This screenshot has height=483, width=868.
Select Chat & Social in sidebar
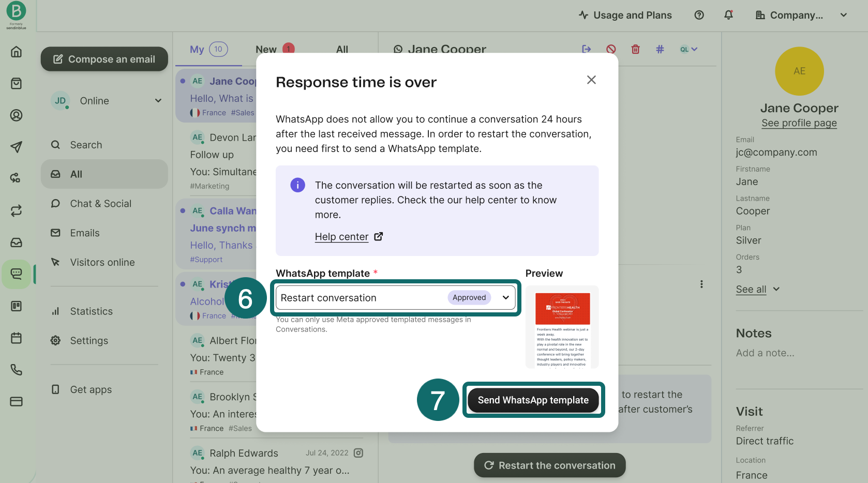(100, 204)
